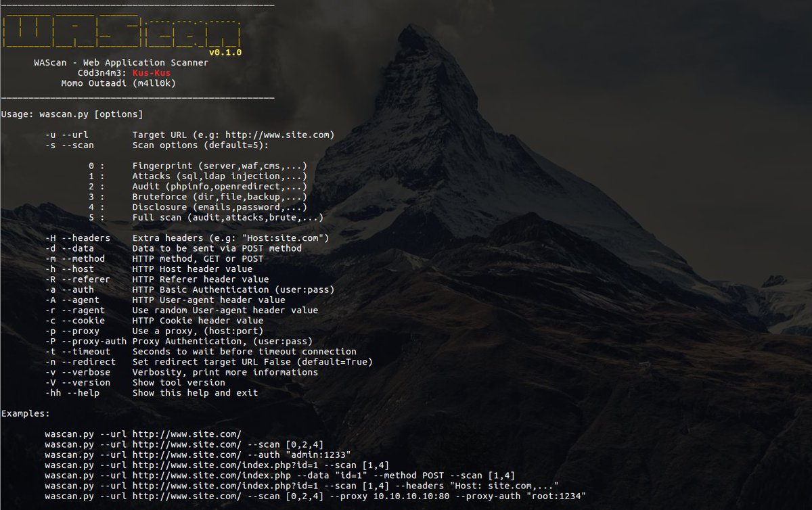Image resolution: width=812 pixels, height=510 pixels.
Task: Click scan option 1 'Attacks' line
Action: click(198, 176)
